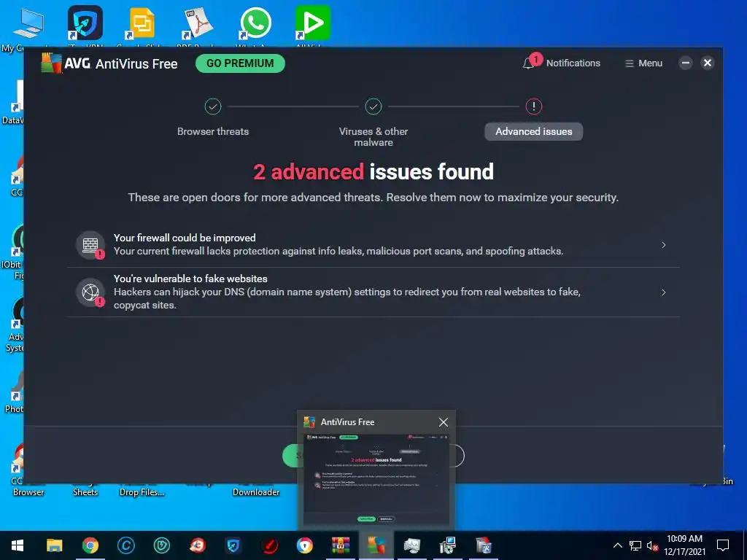Click the teal circled shield taskbar icon
The image size is (747, 560).
[x=161, y=545]
